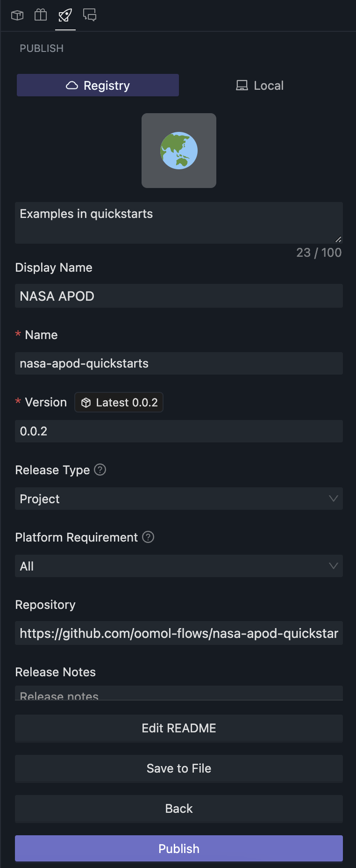Click the Latest 0.0.2 version badge

(119, 402)
